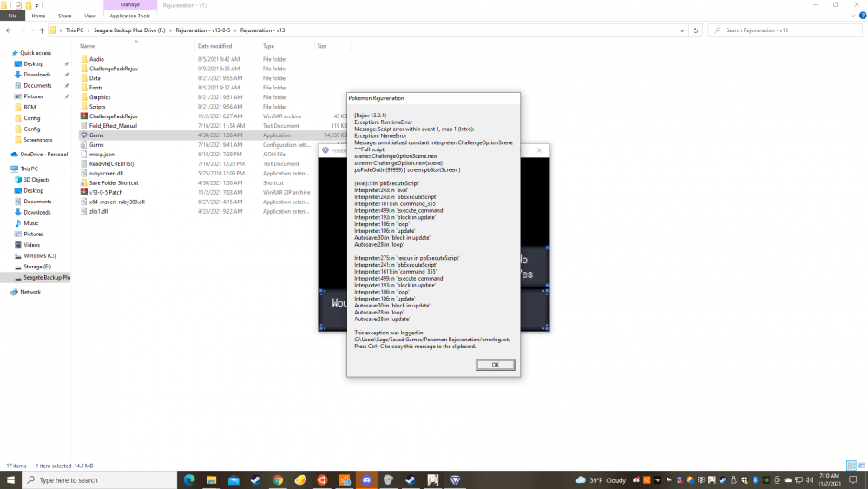Click the taskbar search box
Image resolution: width=868 pixels, height=489 pixels.
pos(100,479)
